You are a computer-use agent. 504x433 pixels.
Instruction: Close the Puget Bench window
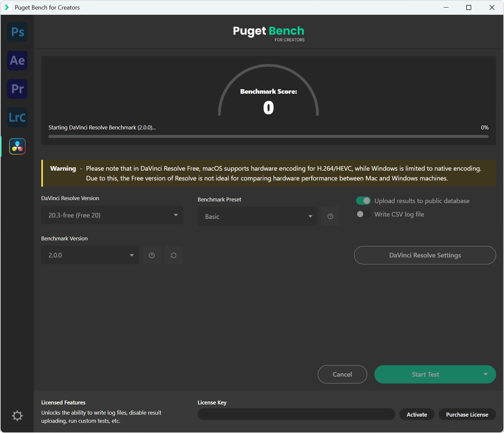click(x=492, y=8)
